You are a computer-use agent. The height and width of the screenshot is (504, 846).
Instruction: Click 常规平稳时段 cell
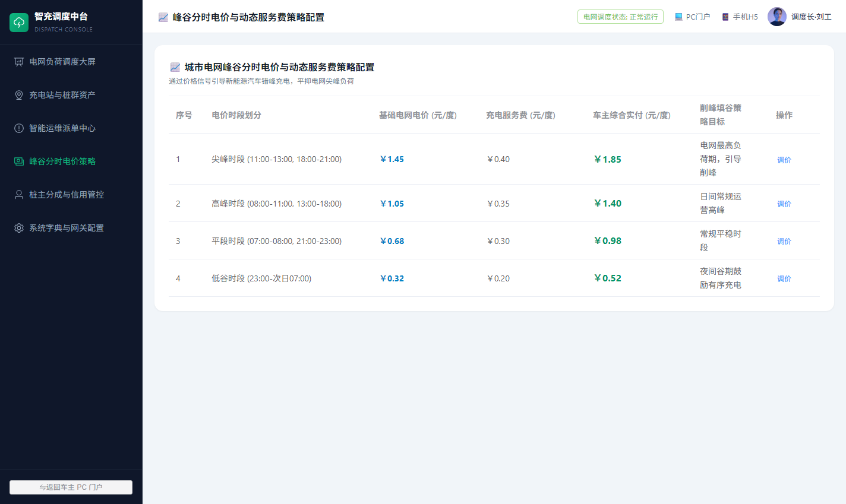pyautogui.click(x=721, y=240)
